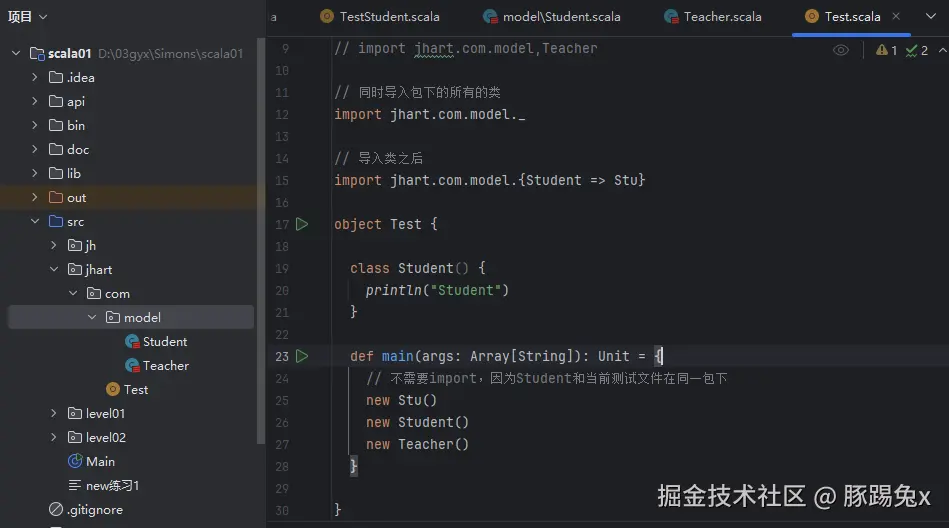Click the jh package icon
This screenshot has width=949, height=528.
tap(75, 245)
